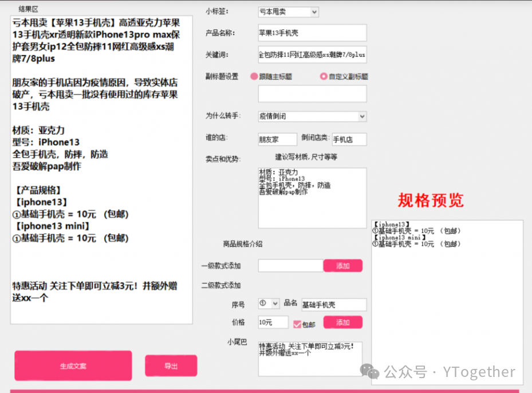Click the '商品规格介绍' label
Viewport: 532px width, 393px height.
pyautogui.click(x=243, y=243)
